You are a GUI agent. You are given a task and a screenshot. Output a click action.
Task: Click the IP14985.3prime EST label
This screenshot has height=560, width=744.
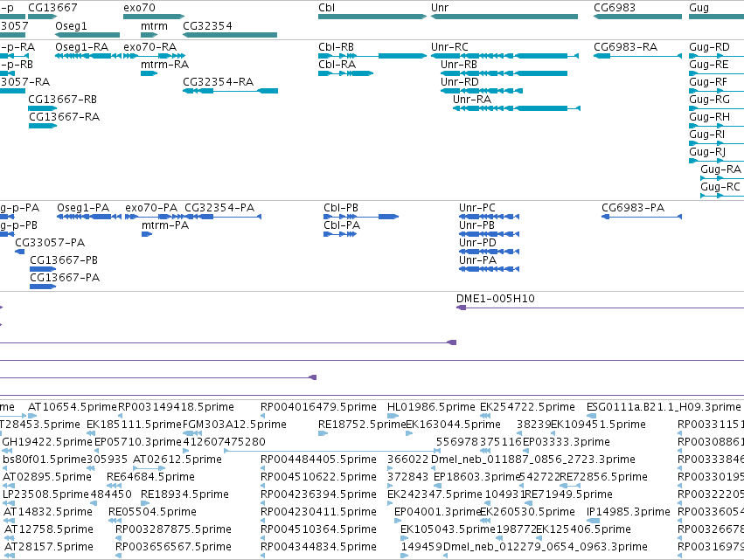[x=629, y=512]
